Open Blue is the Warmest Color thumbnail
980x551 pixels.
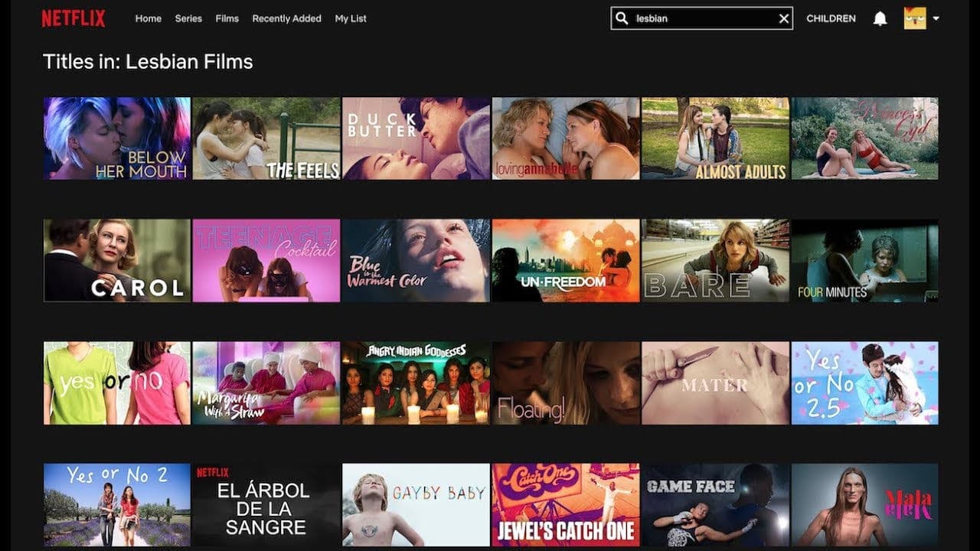(416, 261)
